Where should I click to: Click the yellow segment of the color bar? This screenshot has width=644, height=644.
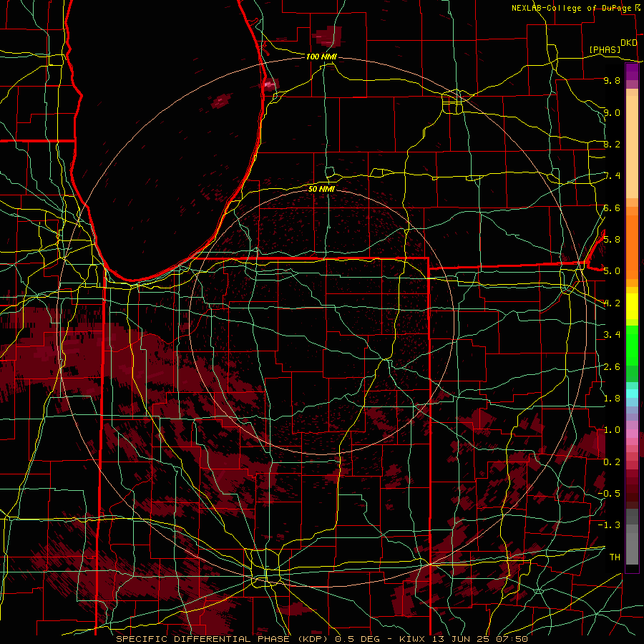click(632, 306)
